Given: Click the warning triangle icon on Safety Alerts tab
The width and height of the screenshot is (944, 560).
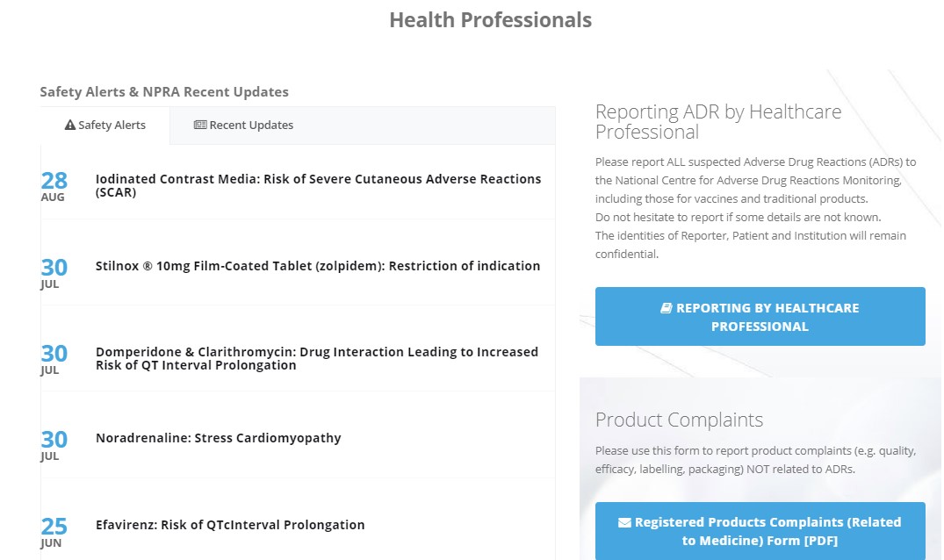Looking at the screenshot, I should 70,126.
